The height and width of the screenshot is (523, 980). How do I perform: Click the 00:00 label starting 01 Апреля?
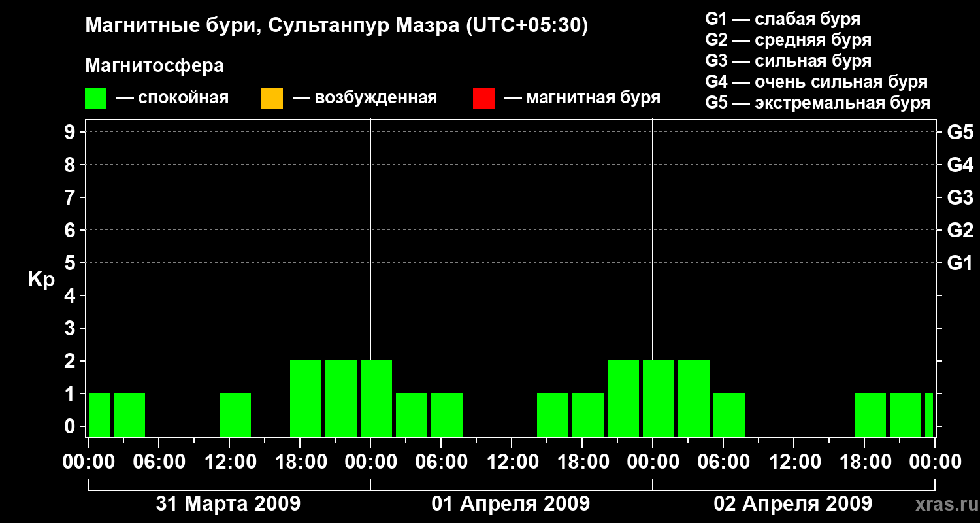[370, 462]
